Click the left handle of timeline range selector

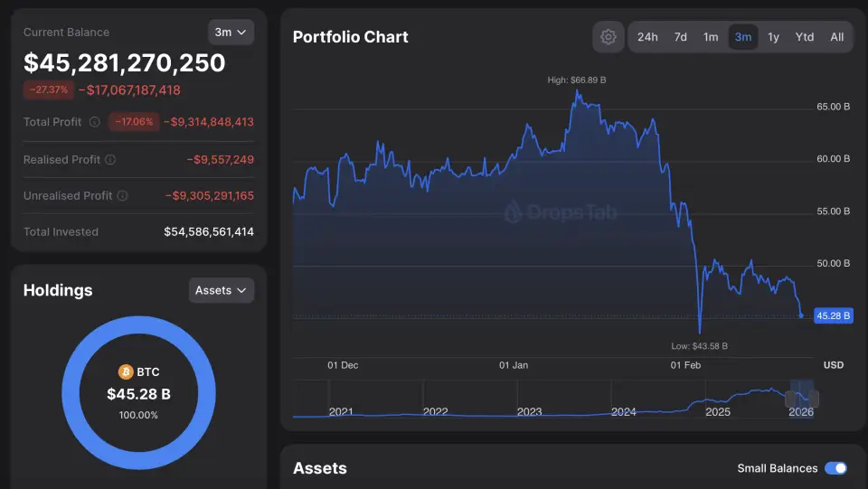pyautogui.click(x=790, y=399)
